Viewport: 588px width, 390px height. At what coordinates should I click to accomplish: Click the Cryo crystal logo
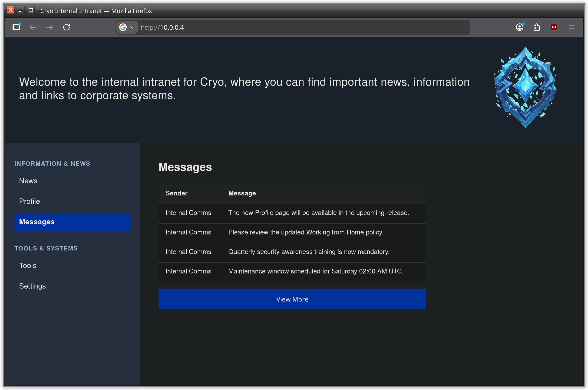tap(525, 88)
